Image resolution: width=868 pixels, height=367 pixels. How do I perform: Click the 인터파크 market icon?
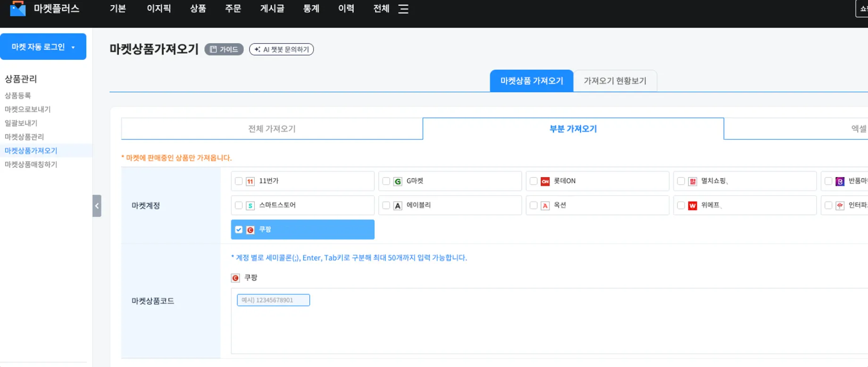point(840,205)
